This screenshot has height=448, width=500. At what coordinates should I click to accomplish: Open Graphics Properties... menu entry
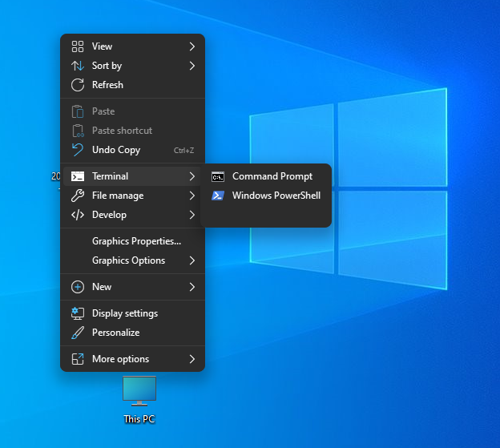click(132, 241)
